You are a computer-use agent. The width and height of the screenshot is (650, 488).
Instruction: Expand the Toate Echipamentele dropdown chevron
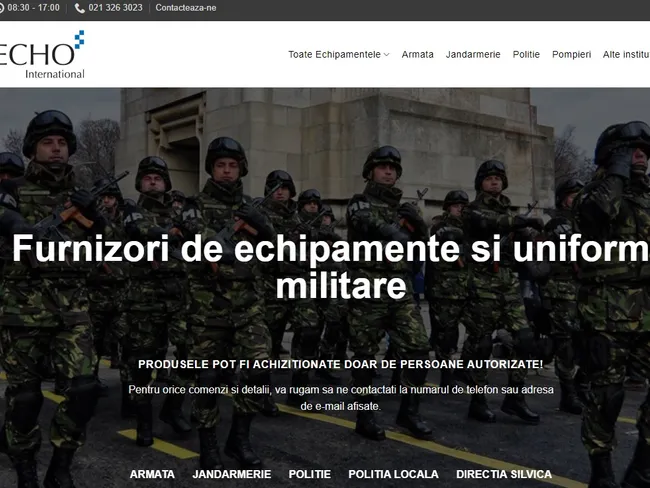point(386,55)
